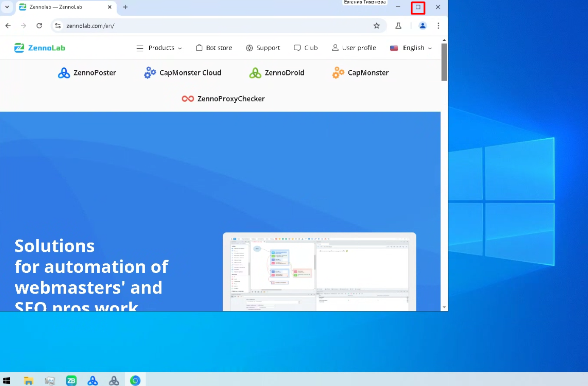This screenshot has height=386, width=588.
Task: Open User profile
Action: coord(354,48)
